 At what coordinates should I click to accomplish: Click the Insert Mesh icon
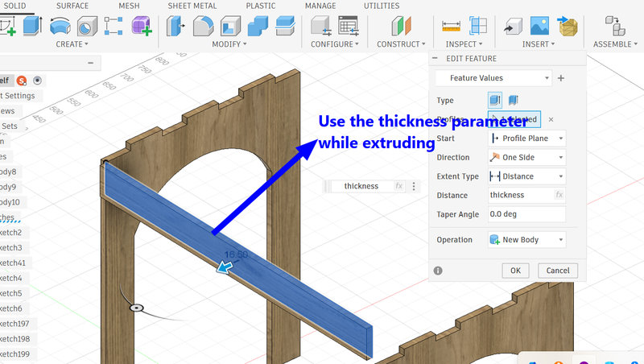[568, 26]
